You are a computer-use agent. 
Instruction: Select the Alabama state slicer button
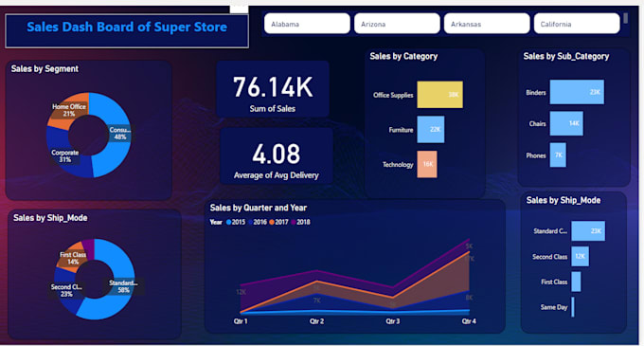(307, 24)
